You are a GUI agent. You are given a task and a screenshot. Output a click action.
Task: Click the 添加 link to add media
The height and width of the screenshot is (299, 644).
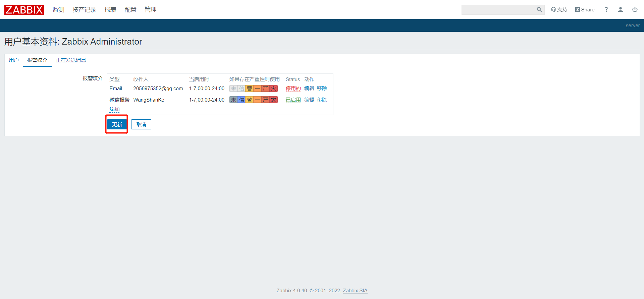tap(114, 109)
